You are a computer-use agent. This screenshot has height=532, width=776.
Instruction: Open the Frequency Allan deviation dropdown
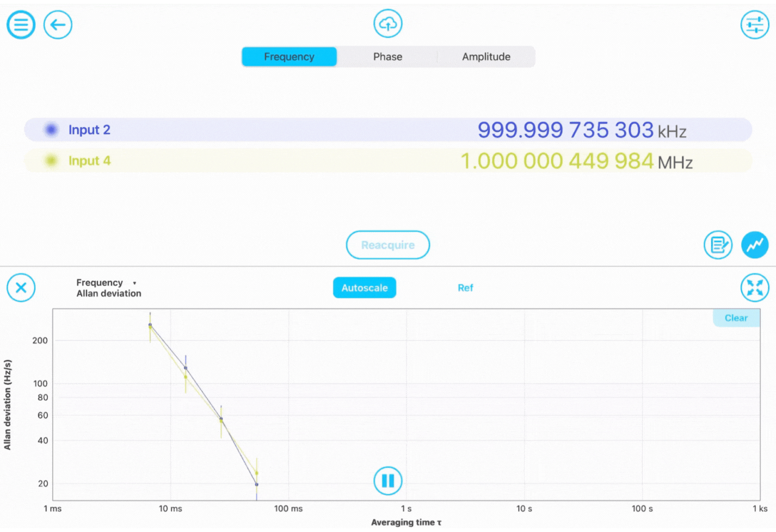point(108,288)
